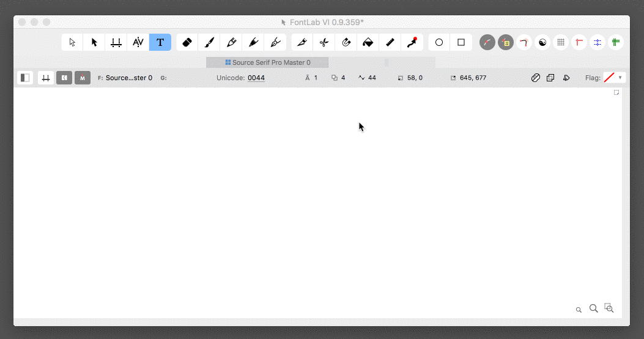Toggle the sidebar panel button
The width and height of the screenshot is (644, 339).
tap(25, 78)
